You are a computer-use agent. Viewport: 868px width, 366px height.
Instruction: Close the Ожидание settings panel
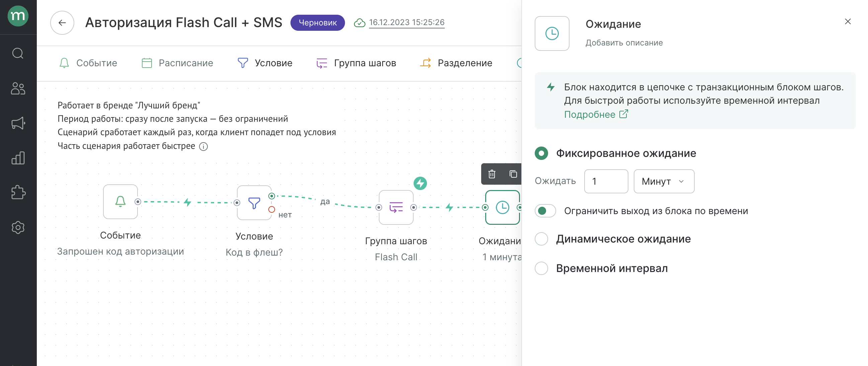(848, 21)
